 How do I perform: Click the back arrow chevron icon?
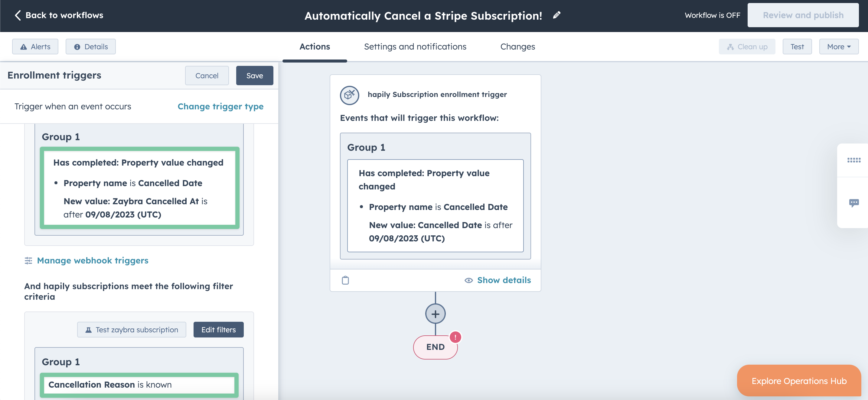[x=18, y=15]
